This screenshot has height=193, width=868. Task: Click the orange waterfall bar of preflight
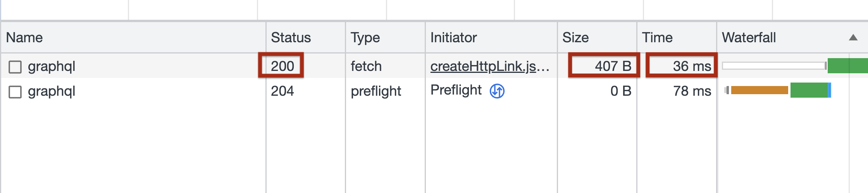[x=759, y=90]
